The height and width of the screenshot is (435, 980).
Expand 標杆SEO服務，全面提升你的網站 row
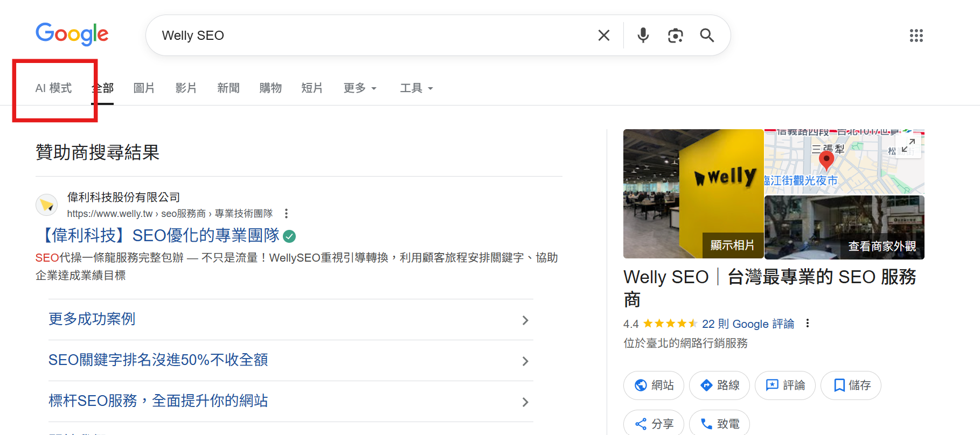point(291,402)
